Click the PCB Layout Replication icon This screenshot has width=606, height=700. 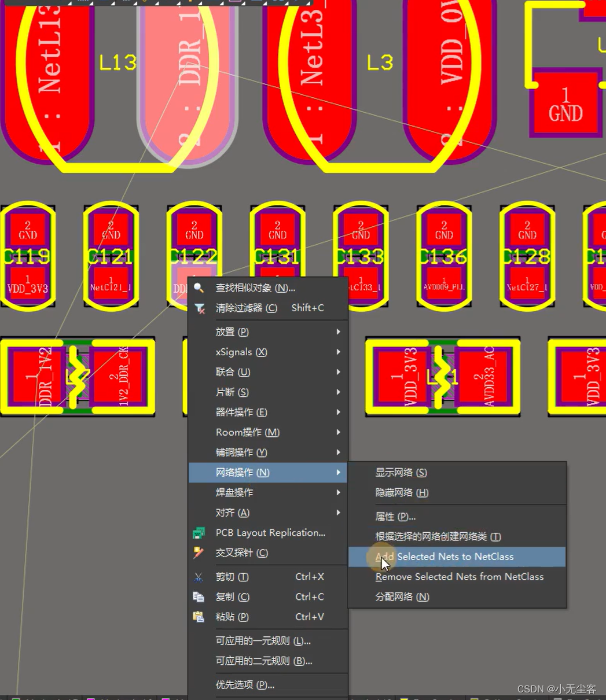click(199, 533)
